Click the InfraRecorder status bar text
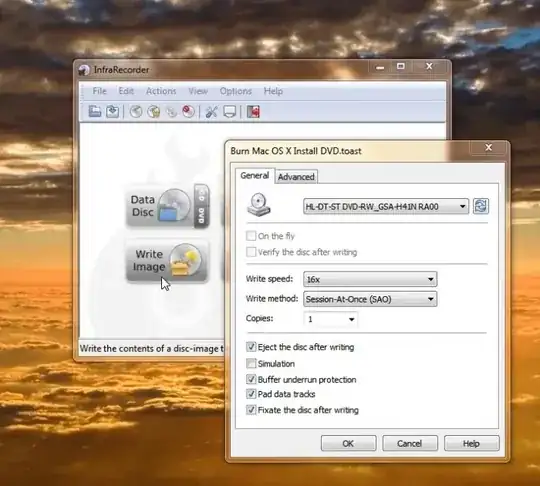 pos(152,349)
